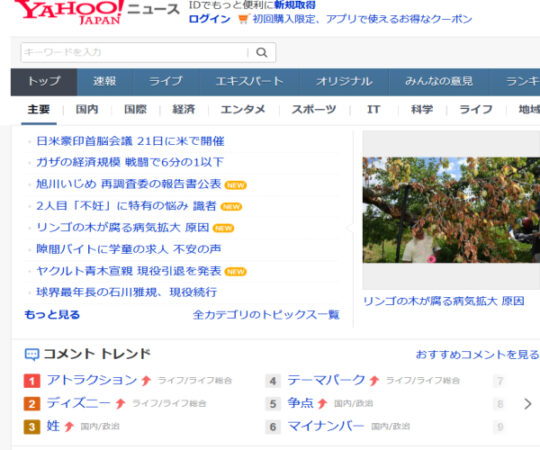Click rank 3 badge beside 姓
540x450 pixels.
point(32,427)
